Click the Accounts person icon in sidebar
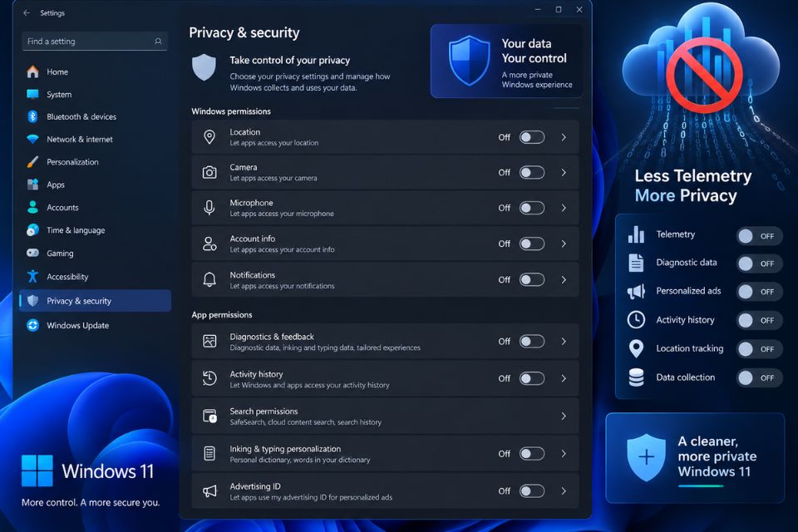 (32, 207)
